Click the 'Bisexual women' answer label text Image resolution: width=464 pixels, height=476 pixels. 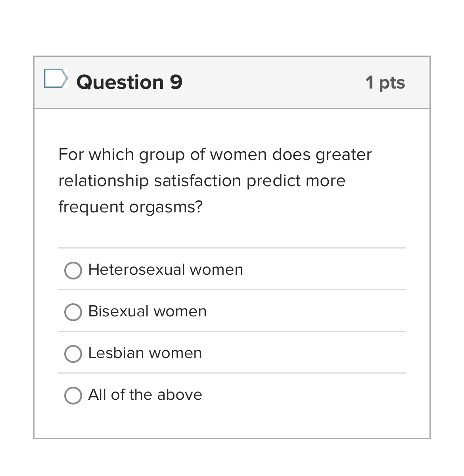pos(147,311)
